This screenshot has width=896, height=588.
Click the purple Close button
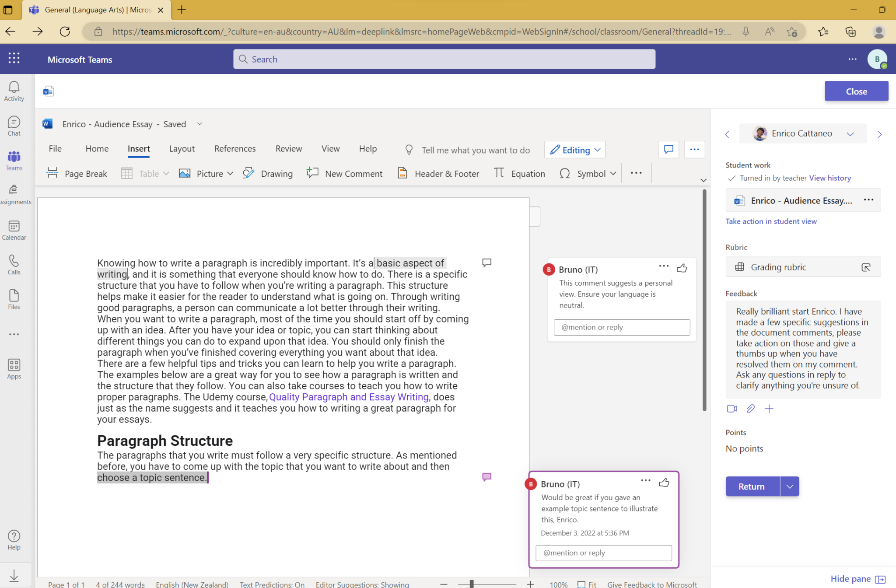coord(856,91)
